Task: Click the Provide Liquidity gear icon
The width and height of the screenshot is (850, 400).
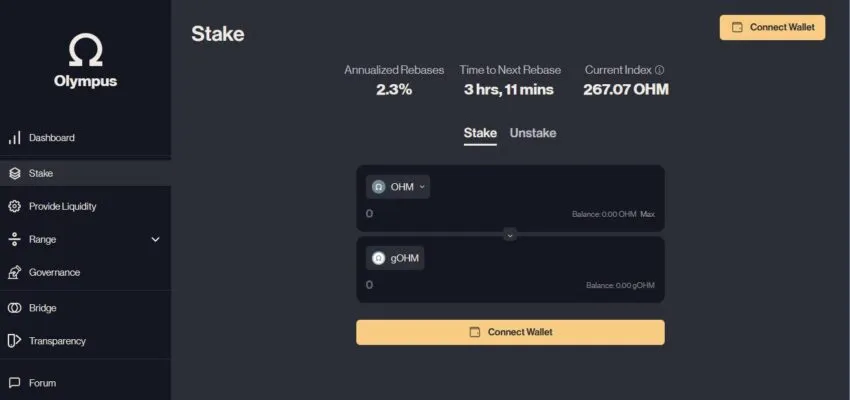Action: point(14,206)
